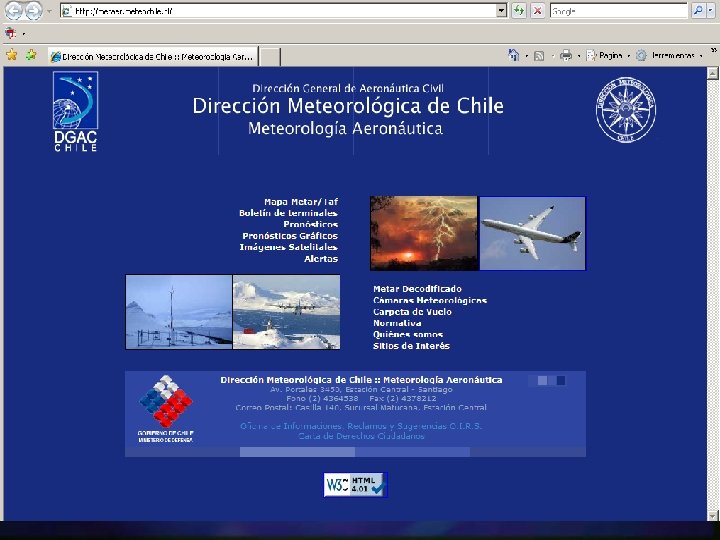Click the Correo Postal Casilla line
This screenshot has width=720, height=540.
point(361,407)
